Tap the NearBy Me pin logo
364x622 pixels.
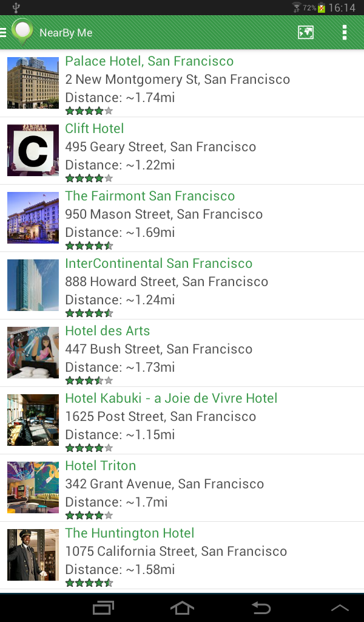tap(22, 32)
